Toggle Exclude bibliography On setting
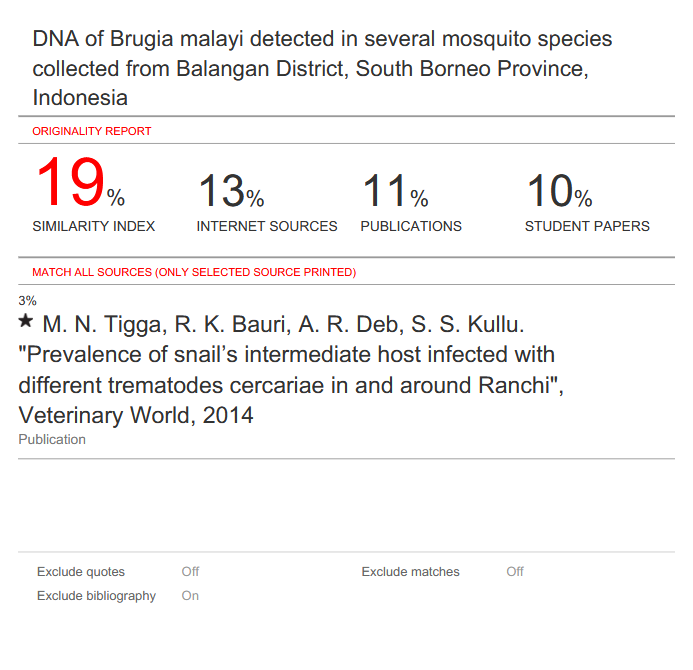Image resolution: width=693 pixels, height=670 pixels. tap(190, 596)
